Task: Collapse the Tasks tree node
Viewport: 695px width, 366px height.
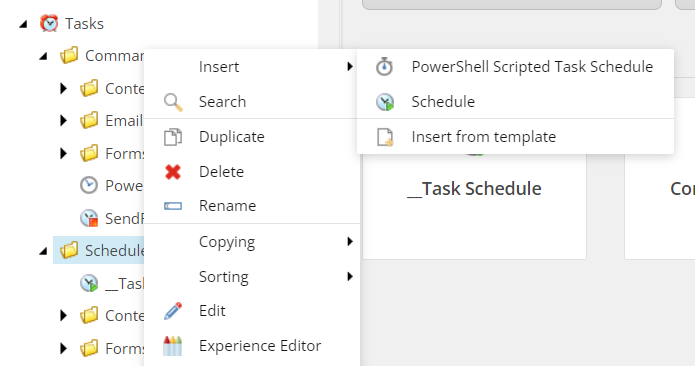Action: coord(23,24)
